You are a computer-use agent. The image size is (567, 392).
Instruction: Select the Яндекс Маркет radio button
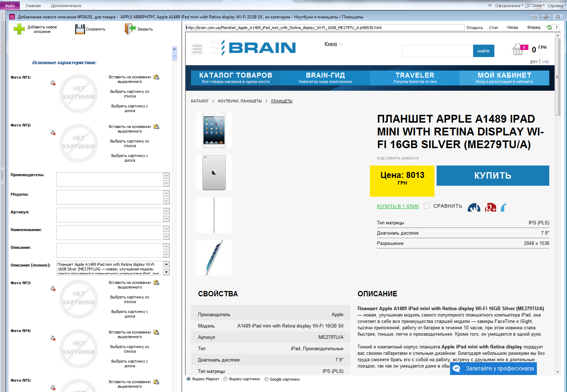[189, 379]
